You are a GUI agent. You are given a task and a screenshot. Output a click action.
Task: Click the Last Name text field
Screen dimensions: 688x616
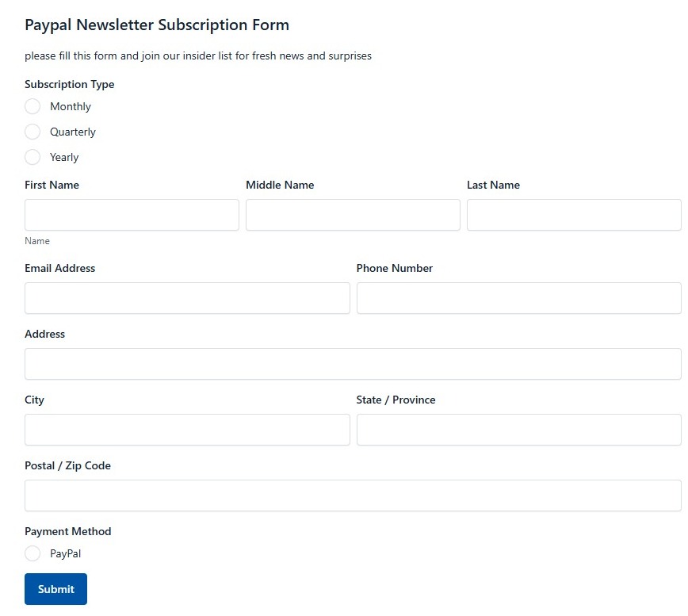pyautogui.click(x=574, y=215)
